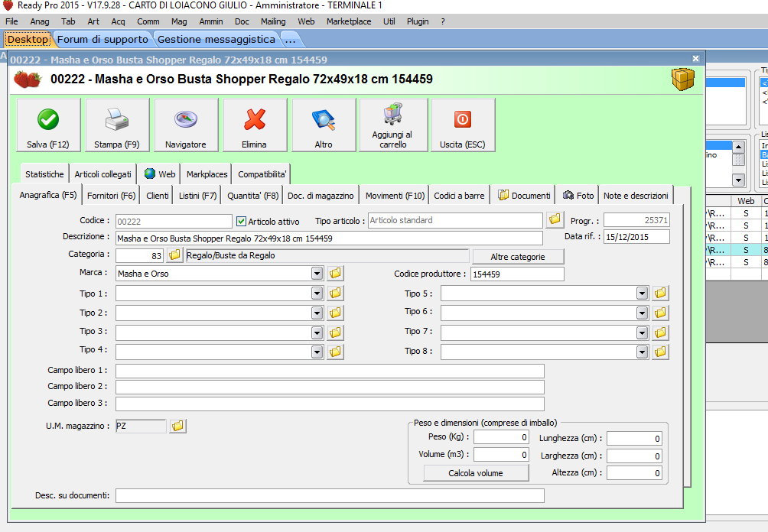768x532 pixels.
Task: Close the article window with X
Action: 695,59
